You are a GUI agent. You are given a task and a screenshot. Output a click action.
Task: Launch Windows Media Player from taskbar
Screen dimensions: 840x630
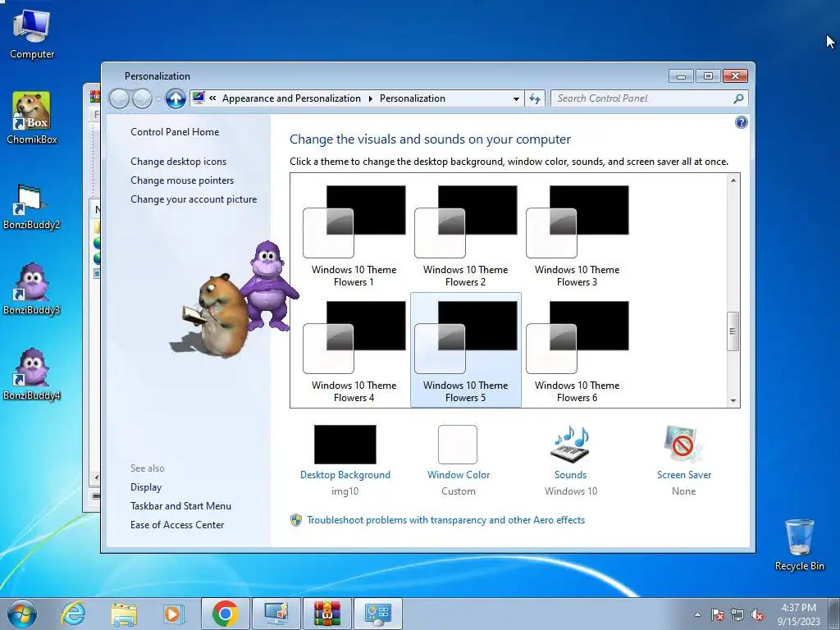pyautogui.click(x=173, y=614)
